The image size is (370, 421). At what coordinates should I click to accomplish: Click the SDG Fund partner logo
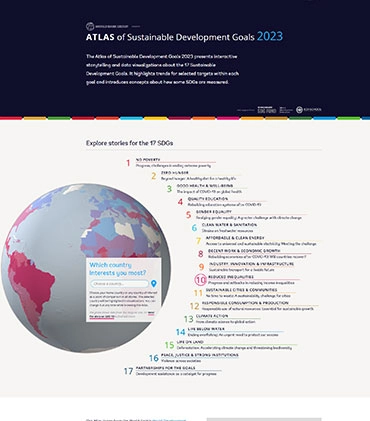267,110
